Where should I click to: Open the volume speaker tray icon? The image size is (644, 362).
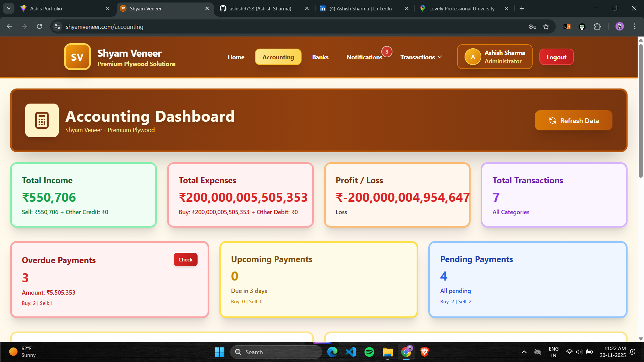579,352
